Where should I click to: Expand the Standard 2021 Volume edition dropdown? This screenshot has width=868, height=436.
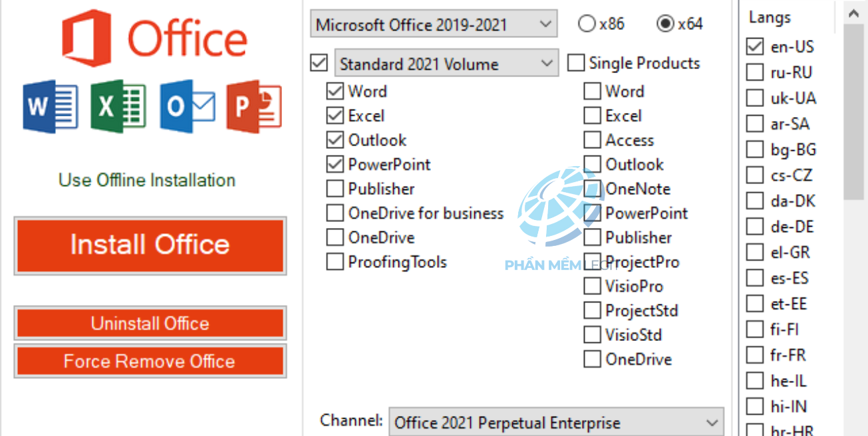click(x=446, y=64)
